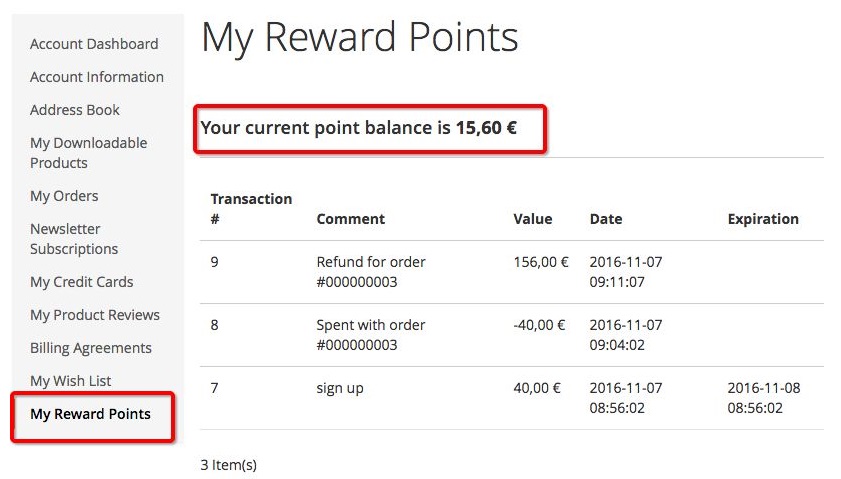Open Account Dashboard in sidebar
Image resolution: width=841 pixels, height=479 pixels.
click(94, 44)
